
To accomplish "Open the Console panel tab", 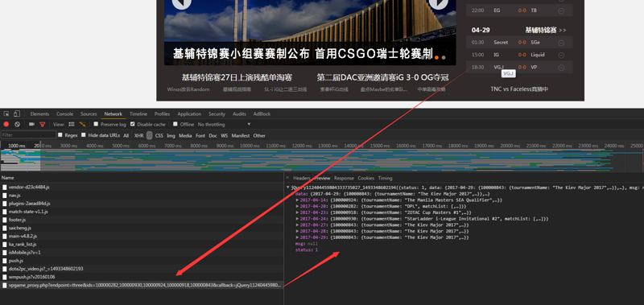I will click(x=65, y=114).
